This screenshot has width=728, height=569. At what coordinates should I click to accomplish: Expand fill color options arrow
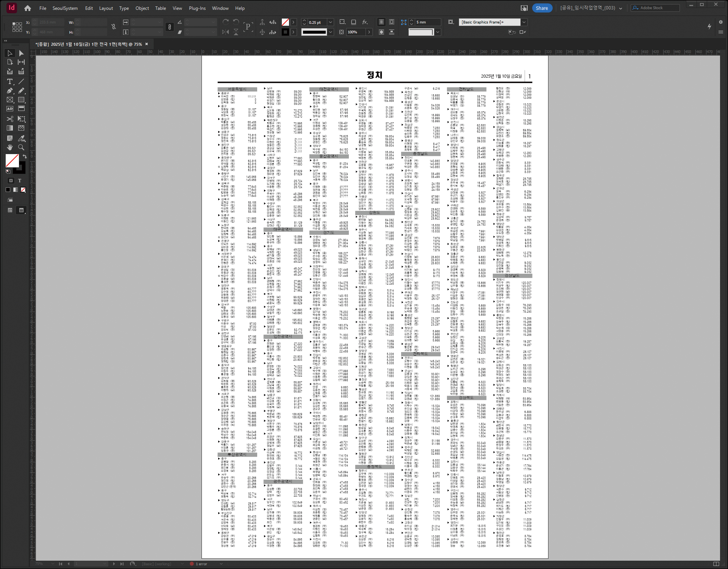click(294, 22)
